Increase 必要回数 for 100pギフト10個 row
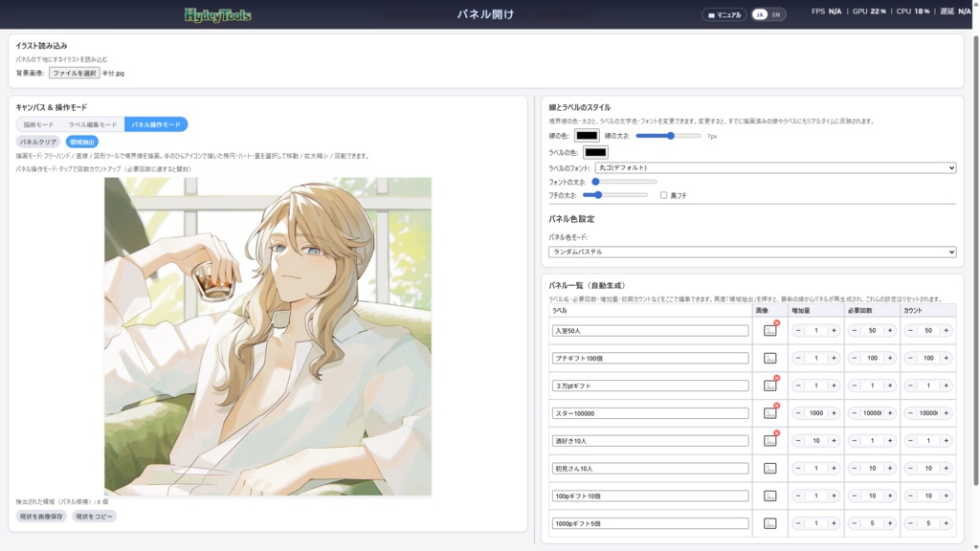The width and height of the screenshot is (980, 551). point(890,496)
